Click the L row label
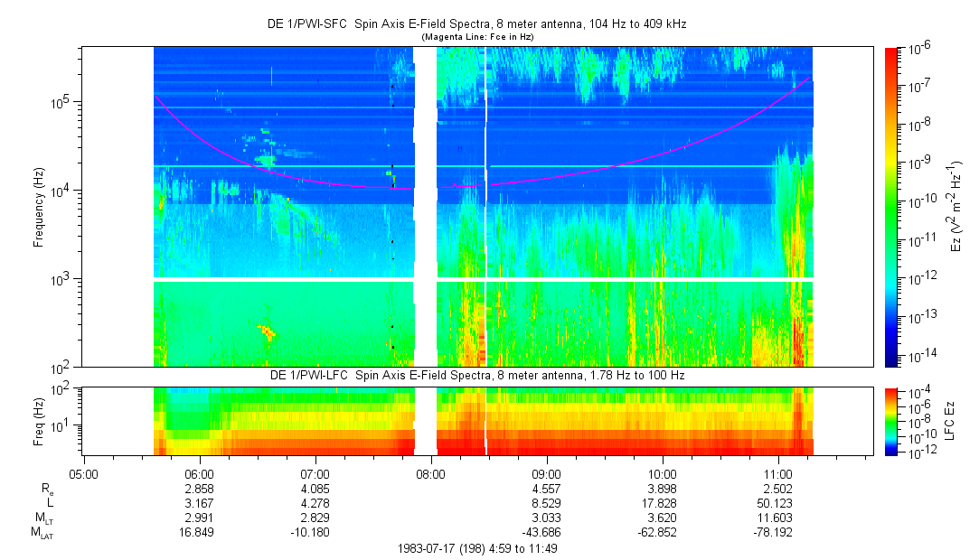Screen dimensions: 979x560 point(50,503)
